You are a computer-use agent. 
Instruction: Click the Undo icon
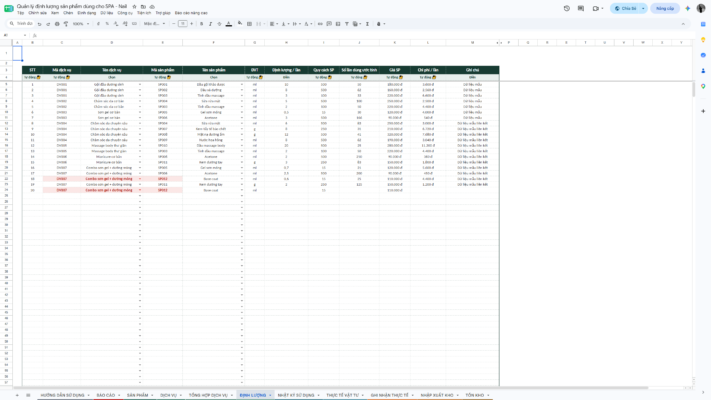[x=39, y=24]
